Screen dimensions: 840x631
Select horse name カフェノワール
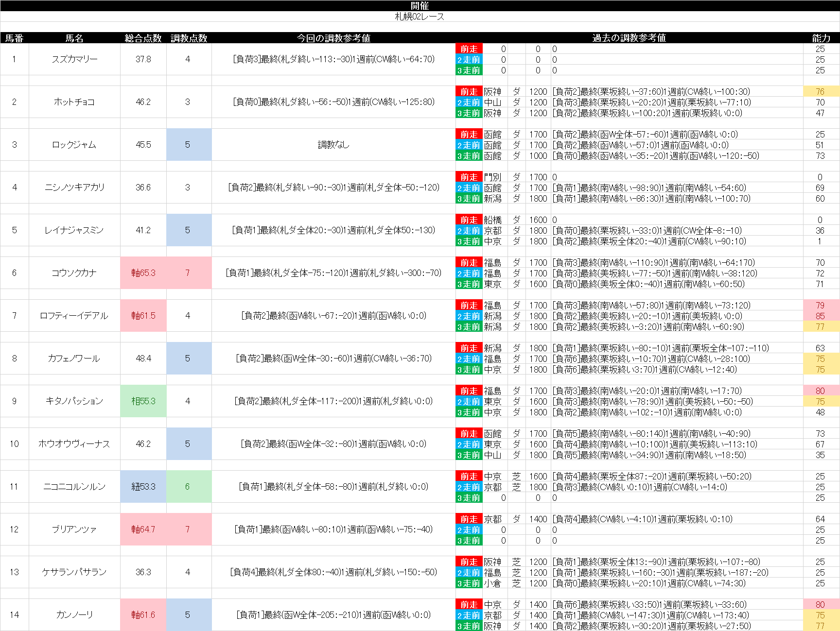pyautogui.click(x=74, y=358)
